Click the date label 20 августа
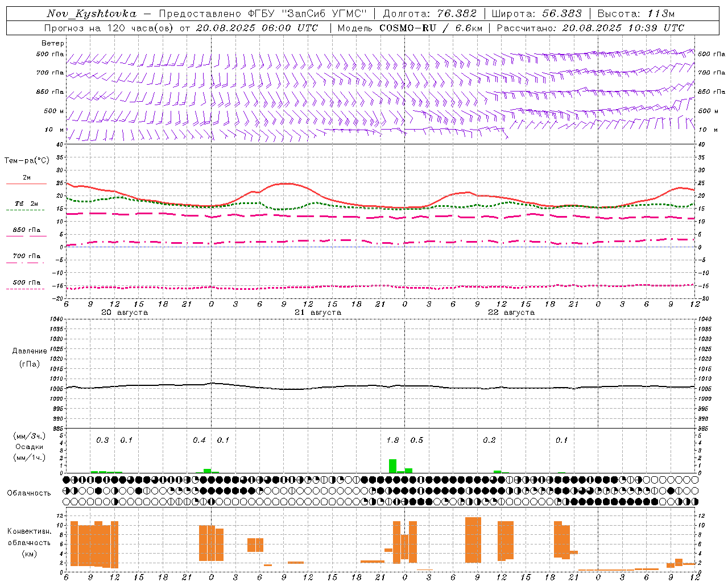 (x=125, y=313)
